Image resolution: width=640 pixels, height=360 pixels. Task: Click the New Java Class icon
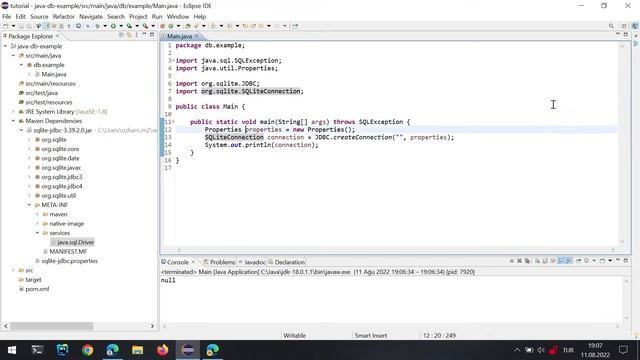click(x=171, y=26)
